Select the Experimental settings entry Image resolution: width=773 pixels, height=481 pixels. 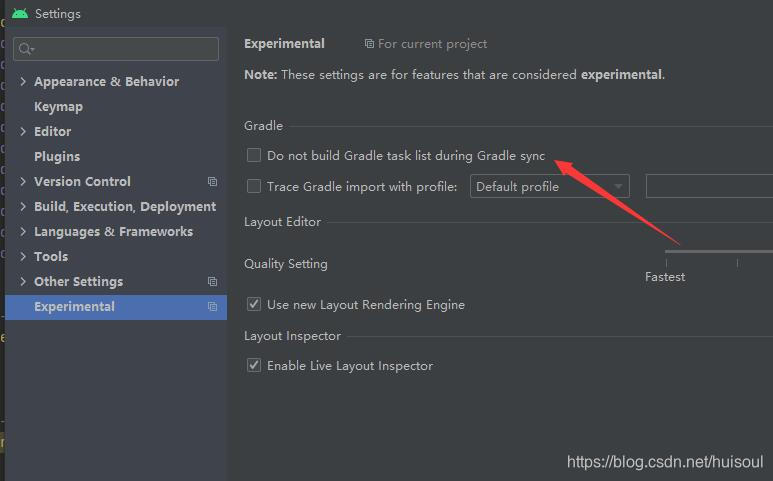74,307
